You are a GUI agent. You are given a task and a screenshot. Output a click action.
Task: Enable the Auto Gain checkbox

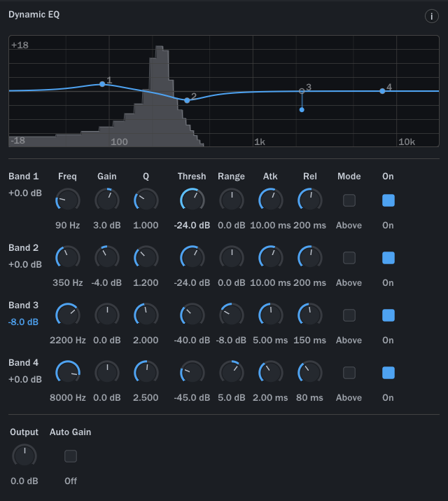tap(71, 456)
